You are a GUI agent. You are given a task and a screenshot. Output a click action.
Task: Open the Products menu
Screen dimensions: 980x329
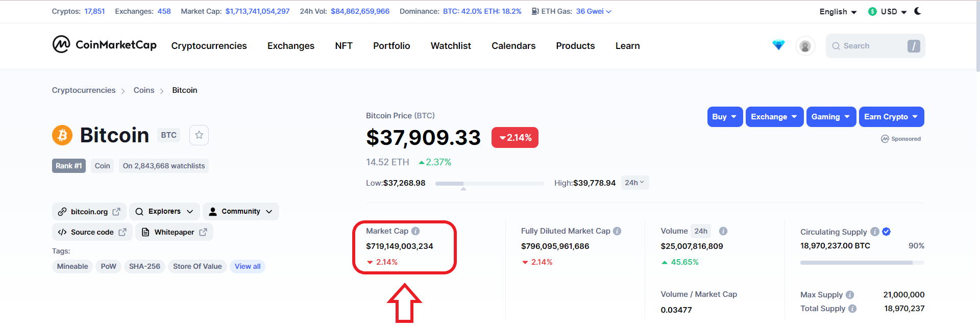click(575, 46)
